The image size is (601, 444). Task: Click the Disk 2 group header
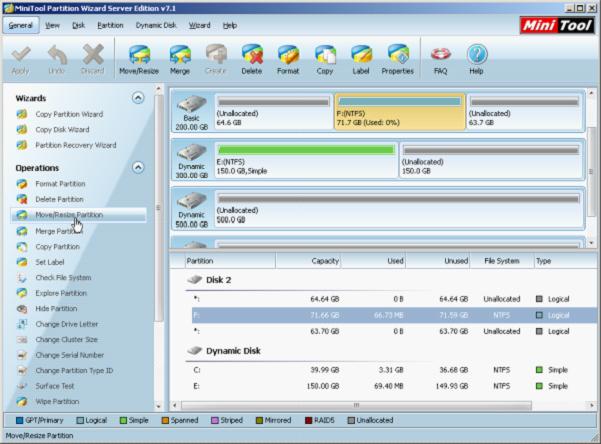coord(209,280)
